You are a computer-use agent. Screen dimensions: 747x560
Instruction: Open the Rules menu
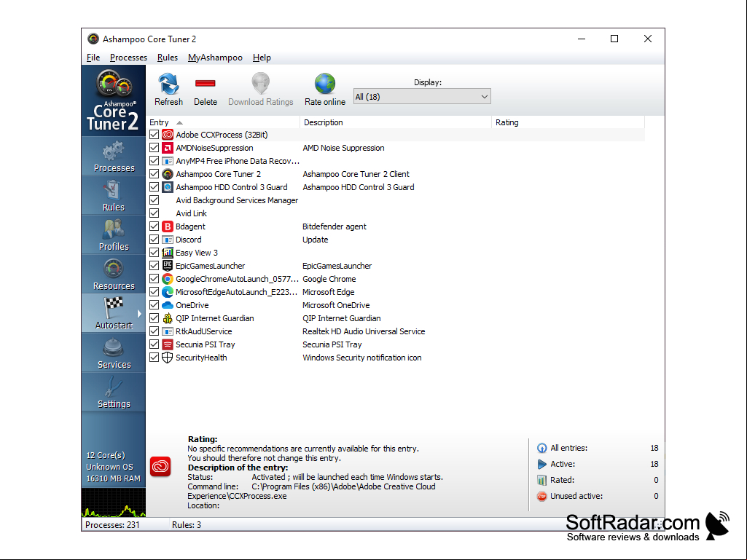[x=167, y=58]
